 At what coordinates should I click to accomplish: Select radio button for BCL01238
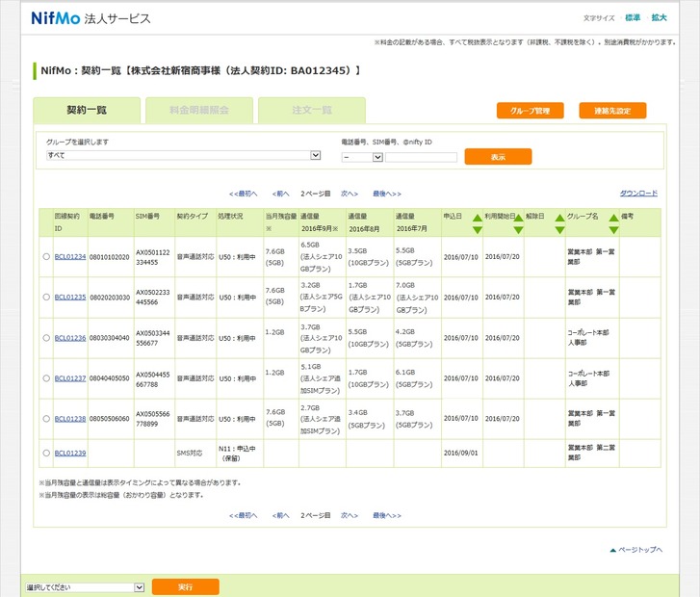point(46,419)
